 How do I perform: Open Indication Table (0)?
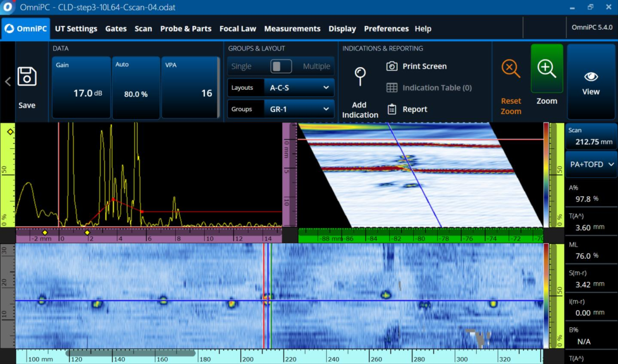click(x=437, y=88)
